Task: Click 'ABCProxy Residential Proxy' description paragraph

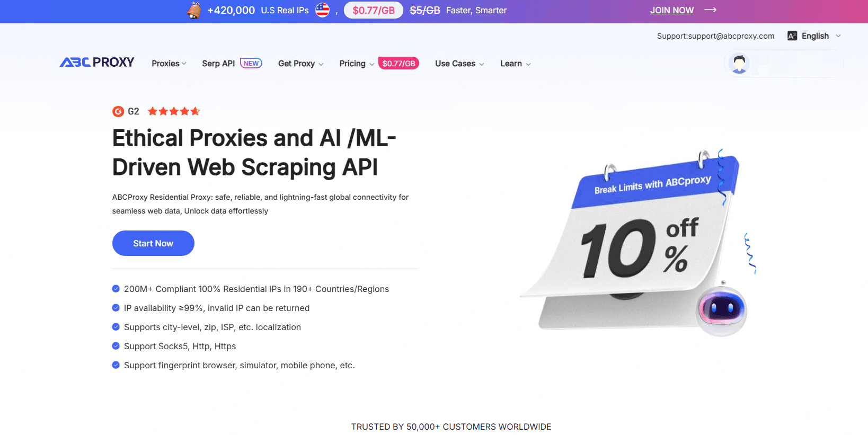Action: 260,204
